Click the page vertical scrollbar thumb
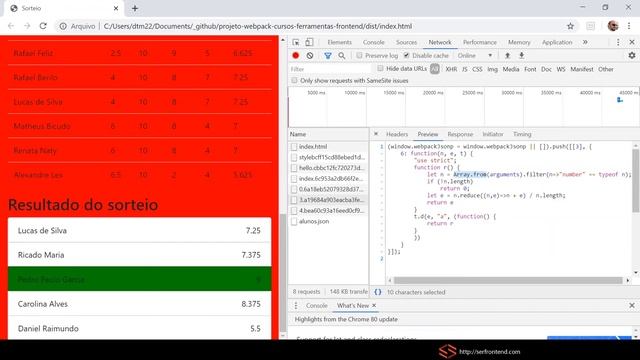 point(283,273)
